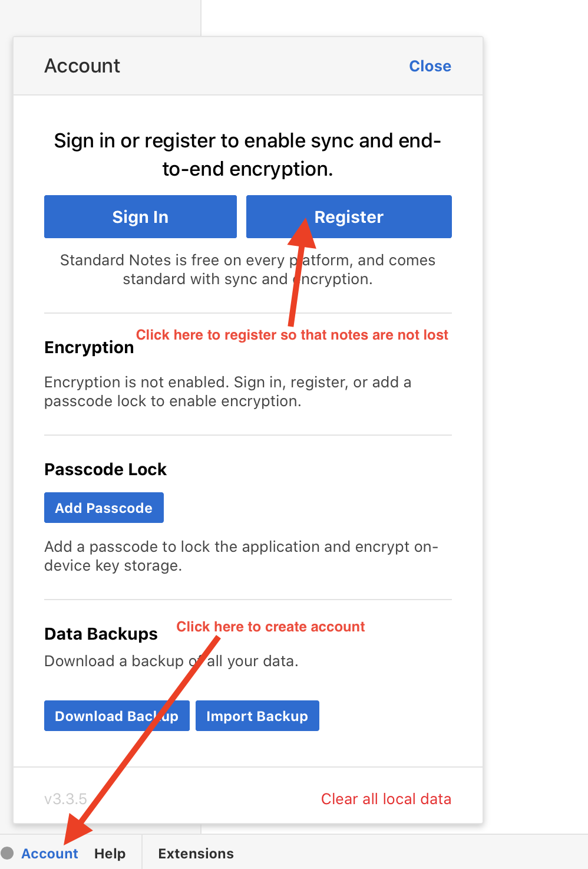The height and width of the screenshot is (869, 588).
Task: Select the Passcode Lock section heading
Action: tap(105, 469)
